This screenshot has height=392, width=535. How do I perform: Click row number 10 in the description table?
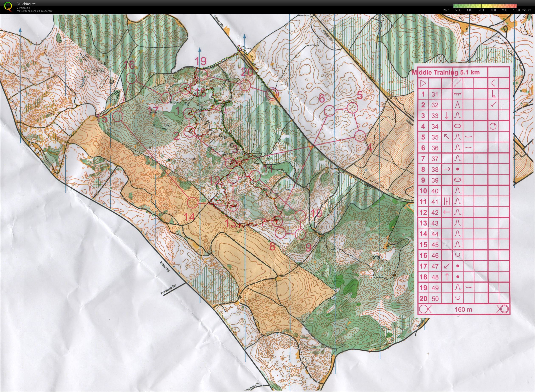click(x=423, y=191)
